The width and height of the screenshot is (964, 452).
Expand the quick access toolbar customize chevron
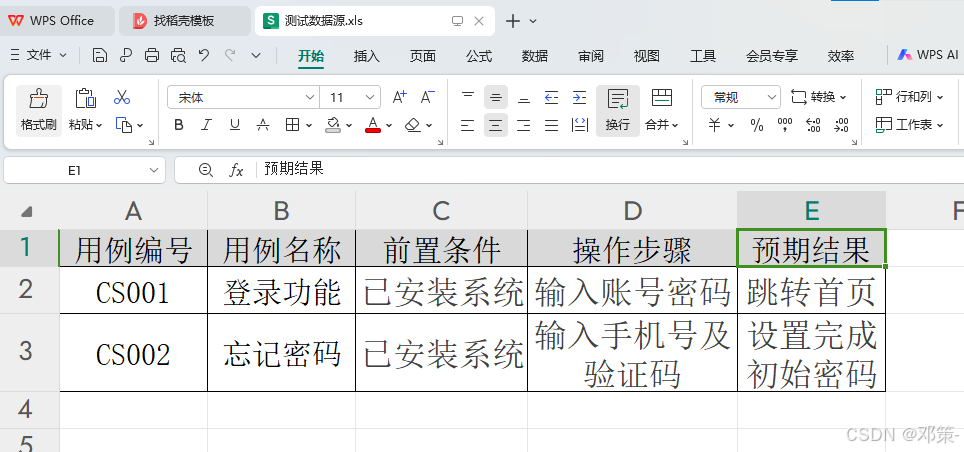click(x=256, y=55)
